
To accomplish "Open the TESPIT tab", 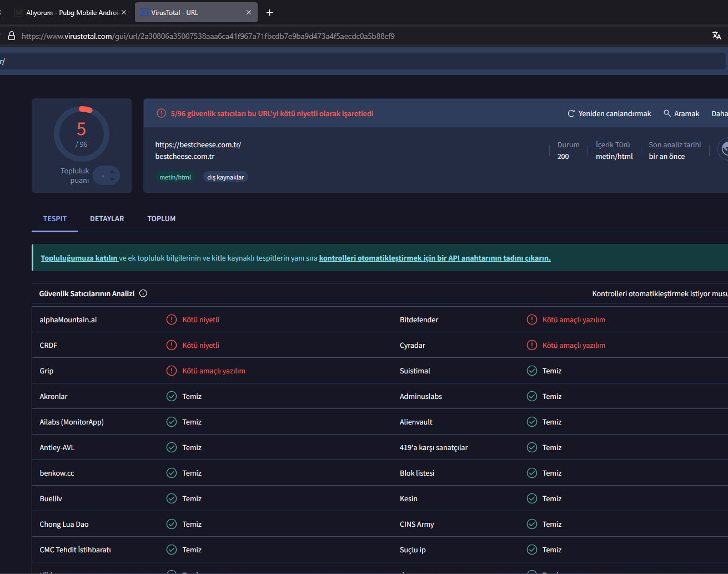I will point(55,218).
